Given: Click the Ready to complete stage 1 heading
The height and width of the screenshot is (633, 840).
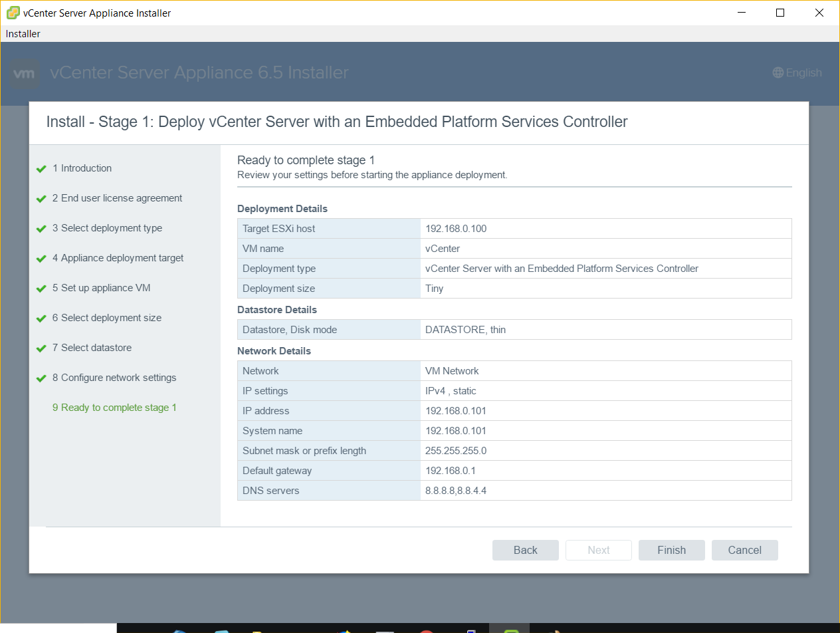Looking at the screenshot, I should (306, 160).
